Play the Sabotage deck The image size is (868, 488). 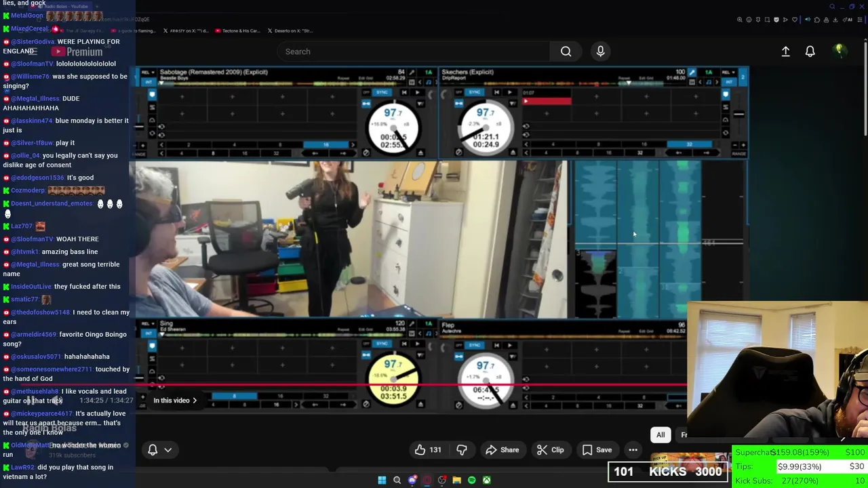pyautogui.click(x=417, y=92)
